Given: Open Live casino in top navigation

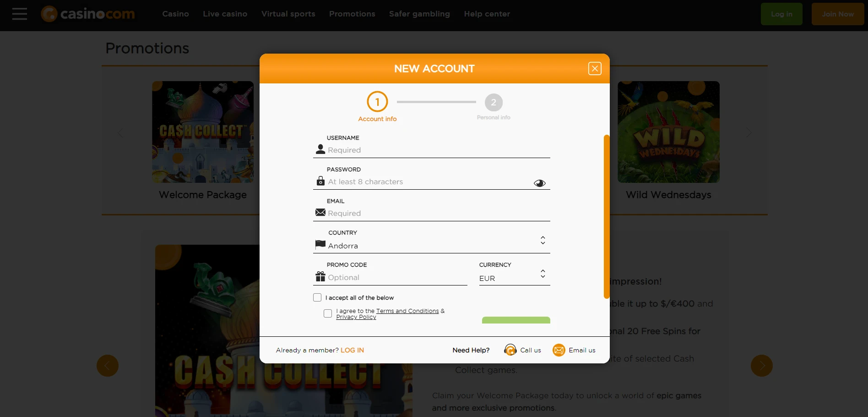Looking at the screenshot, I should (225, 14).
